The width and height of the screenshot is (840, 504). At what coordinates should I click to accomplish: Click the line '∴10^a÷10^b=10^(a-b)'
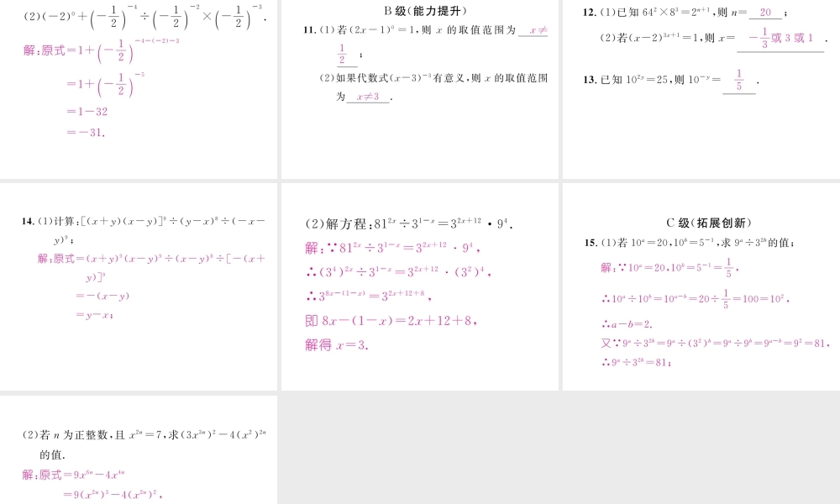(696, 298)
